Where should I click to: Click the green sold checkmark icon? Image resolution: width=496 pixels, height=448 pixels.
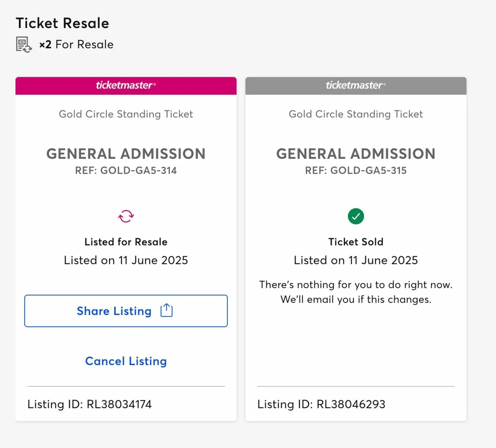pyautogui.click(x=356, y=216)
